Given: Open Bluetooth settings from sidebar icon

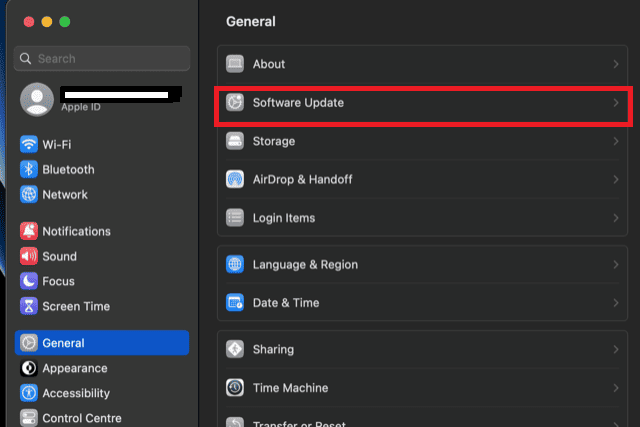Looking at the screenshot, I should pos(29,170).
